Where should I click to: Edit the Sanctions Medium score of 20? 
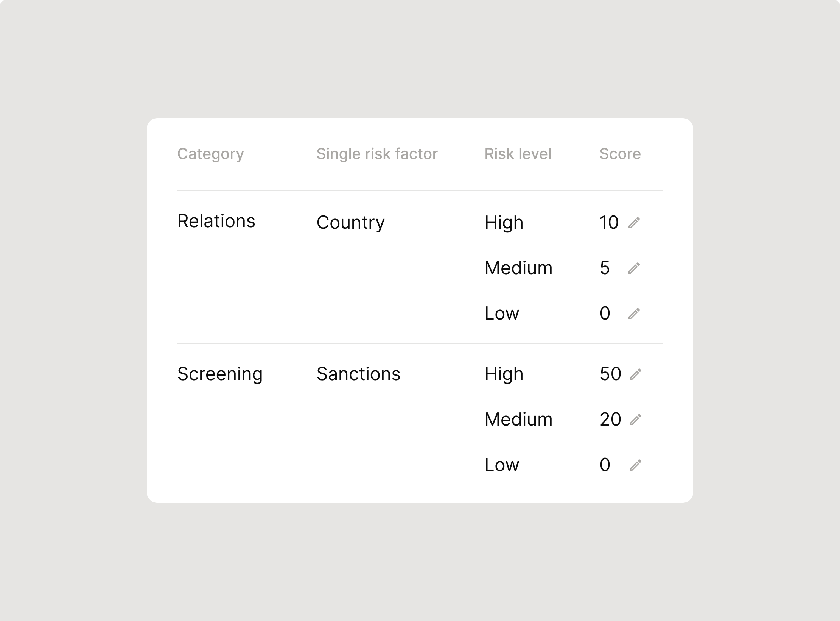(x=636, y=420)
